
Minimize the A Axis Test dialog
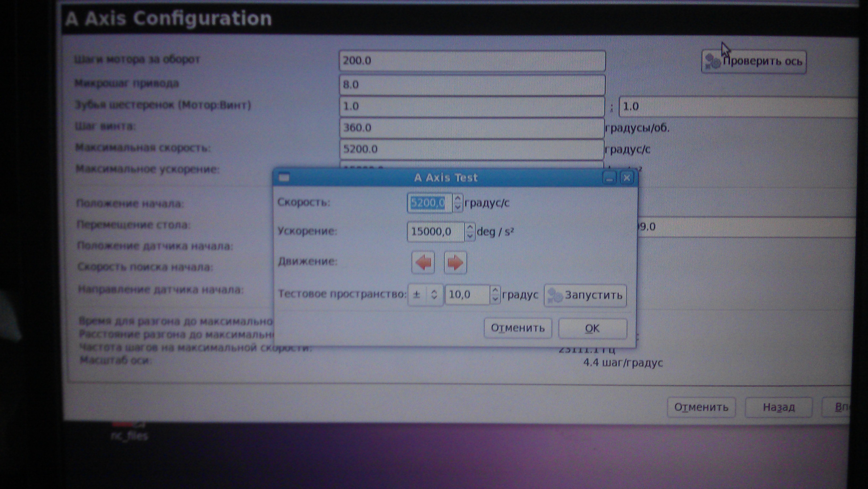(x=609, y=178)
